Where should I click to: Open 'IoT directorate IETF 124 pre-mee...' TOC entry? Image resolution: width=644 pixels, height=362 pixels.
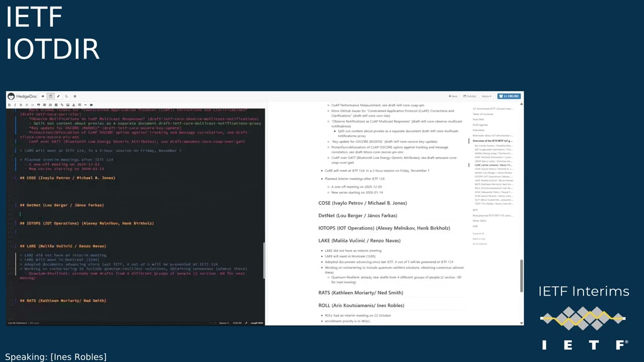(493, 109)
